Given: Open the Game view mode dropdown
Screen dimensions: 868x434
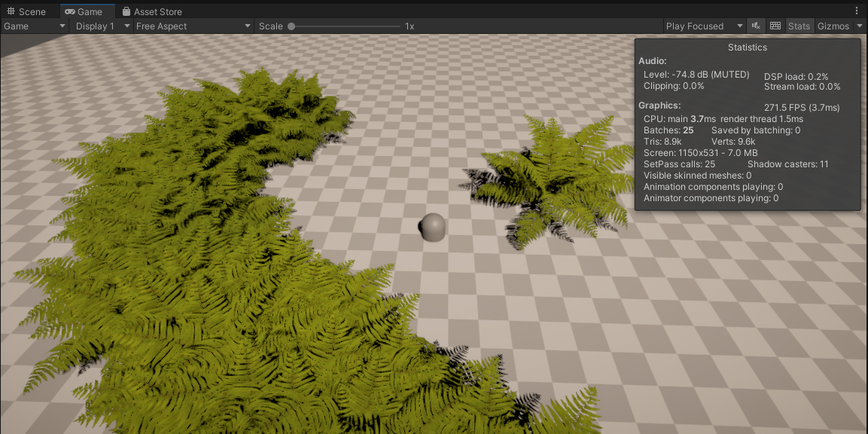Looking at the screenshot, I should (35, 26).
